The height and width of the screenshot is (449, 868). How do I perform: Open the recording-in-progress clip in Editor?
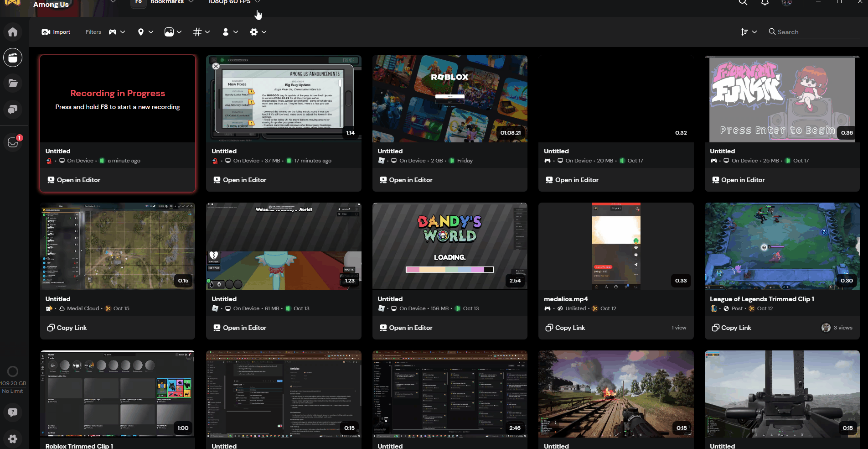(x=74, y=180)
